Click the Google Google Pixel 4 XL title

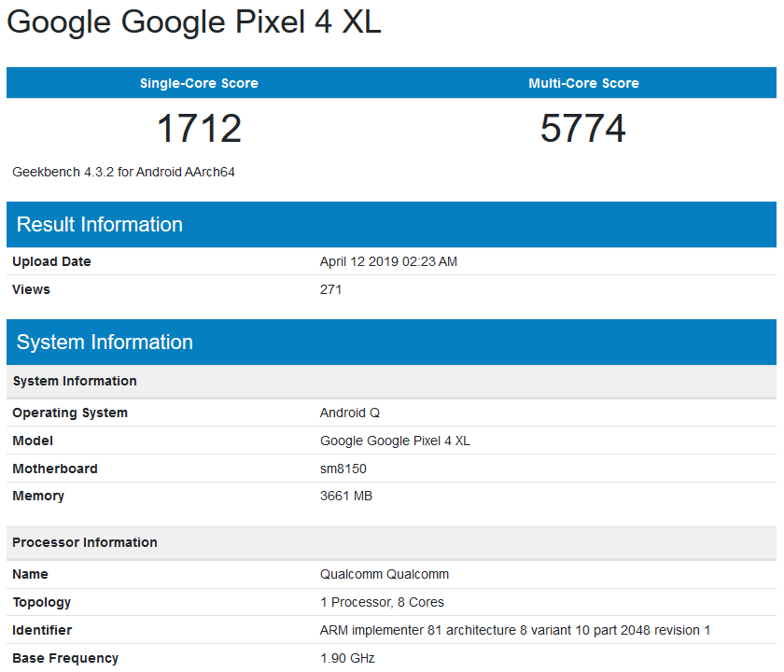coord(194,22)
